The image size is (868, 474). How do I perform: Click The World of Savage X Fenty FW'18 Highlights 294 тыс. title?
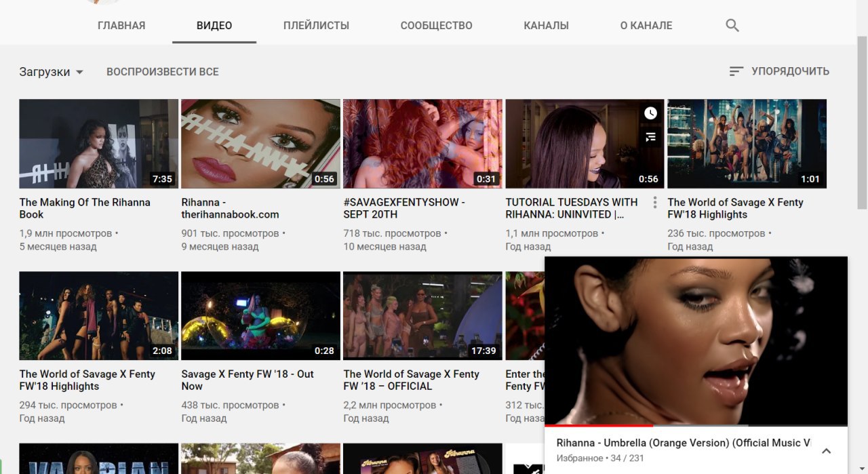[87, 380]
